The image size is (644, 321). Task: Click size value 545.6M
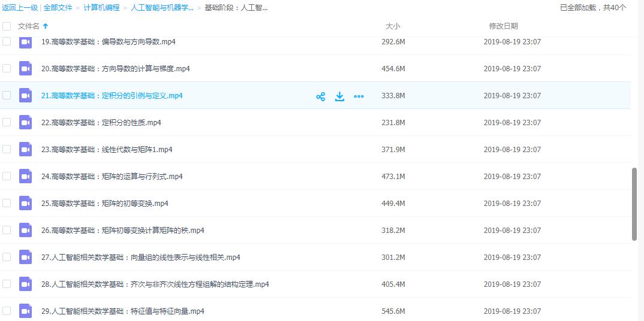(x=393, y=311)
